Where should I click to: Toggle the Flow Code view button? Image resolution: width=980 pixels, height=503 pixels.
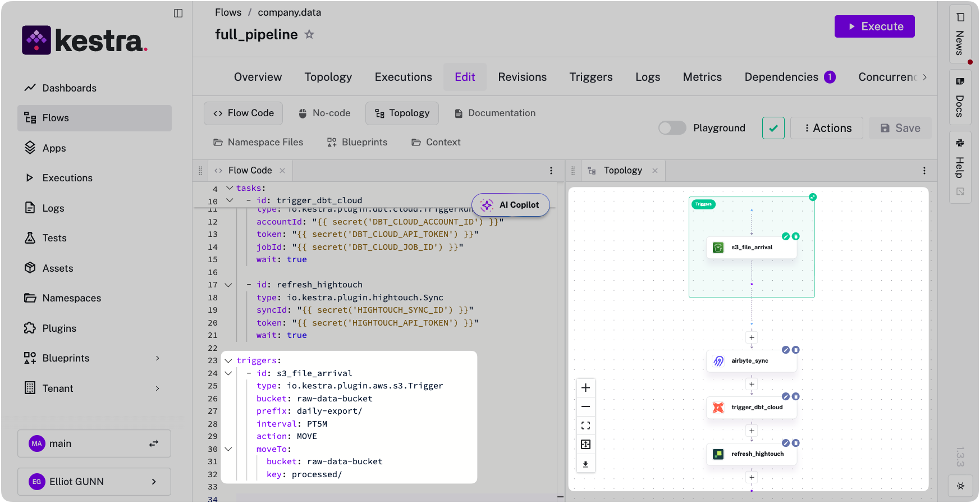coord(243,113)
